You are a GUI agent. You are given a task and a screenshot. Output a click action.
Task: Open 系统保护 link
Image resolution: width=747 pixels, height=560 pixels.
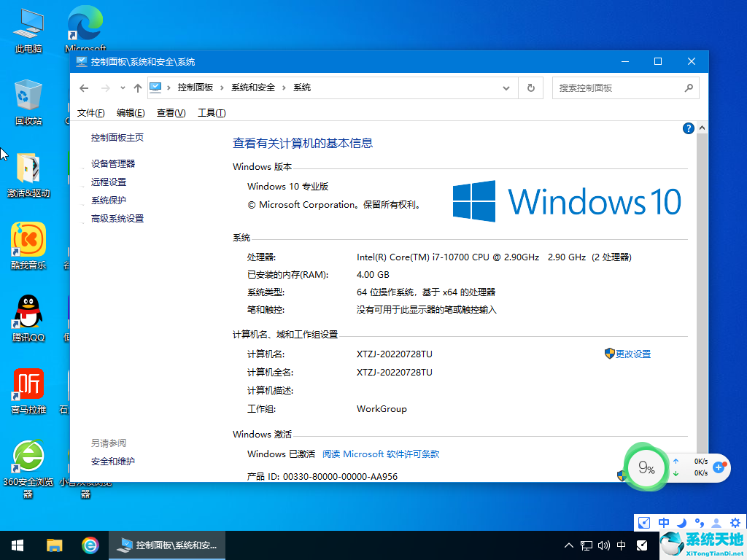pos(109,201)
